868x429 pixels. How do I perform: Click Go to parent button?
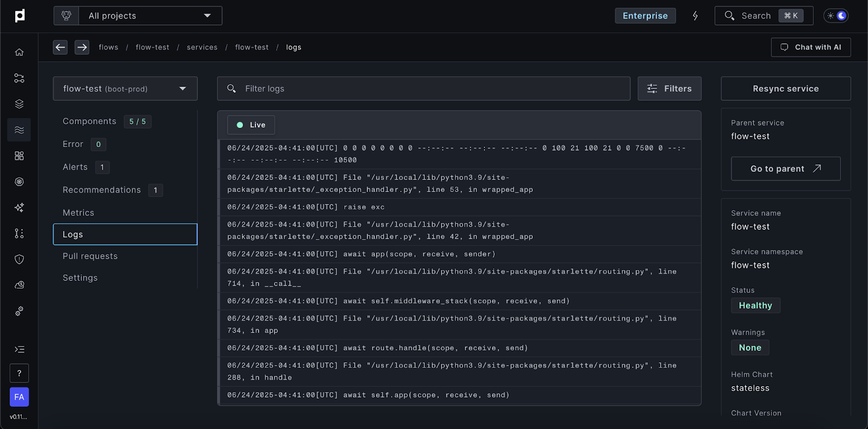[786, 169]
